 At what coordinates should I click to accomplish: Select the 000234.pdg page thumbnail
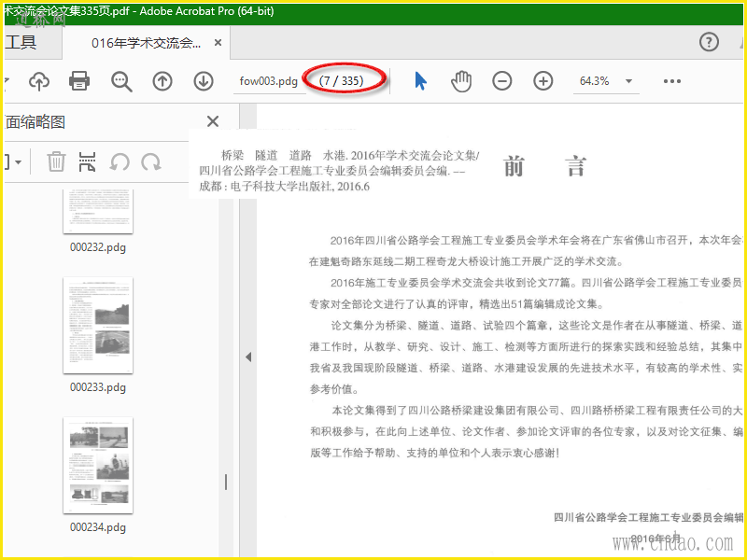[98, 466]
